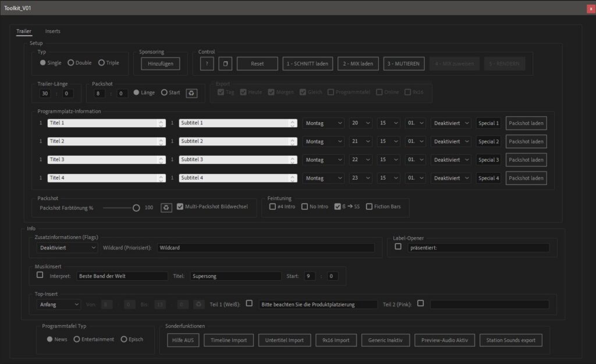Click the Interpret field with Beste Band der Welt
Screen dimensions: 596x364
click(x=122, y=276)
